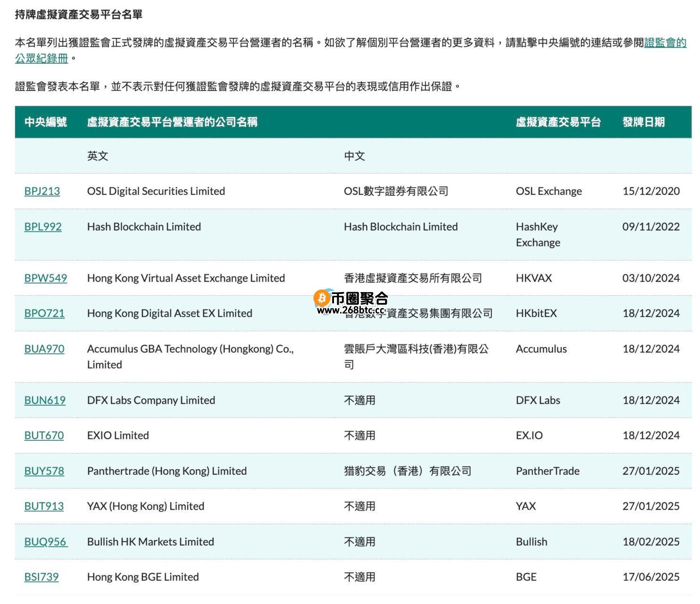Open central number BUN619 link
Image resolution: width=700 pixels, height=604 pixels.
45,400
